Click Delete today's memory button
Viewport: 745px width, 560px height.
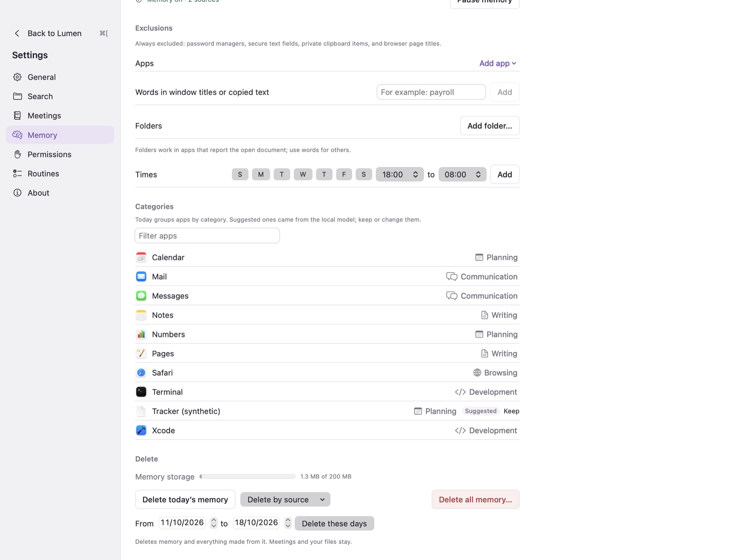[x=185, y=500]
